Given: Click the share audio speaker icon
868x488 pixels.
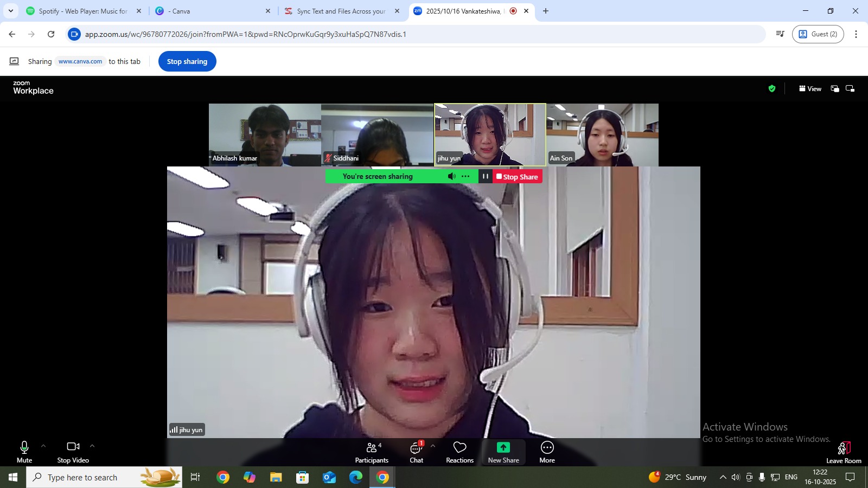Looking at the screenshot, I should click(451, 176).
